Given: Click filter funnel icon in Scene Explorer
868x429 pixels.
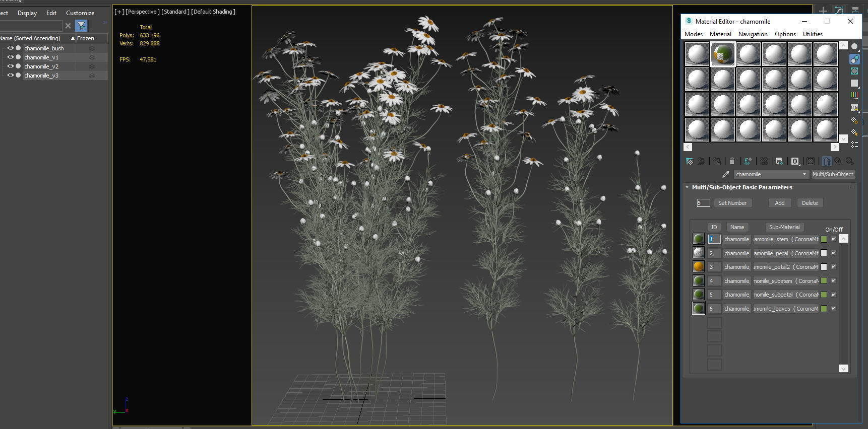Looking at the screenshot, I should click(x=81, y=26).
